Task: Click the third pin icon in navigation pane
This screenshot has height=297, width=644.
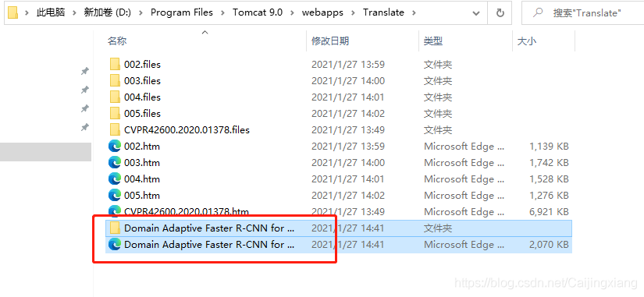Action: click(x=84, y=108)
